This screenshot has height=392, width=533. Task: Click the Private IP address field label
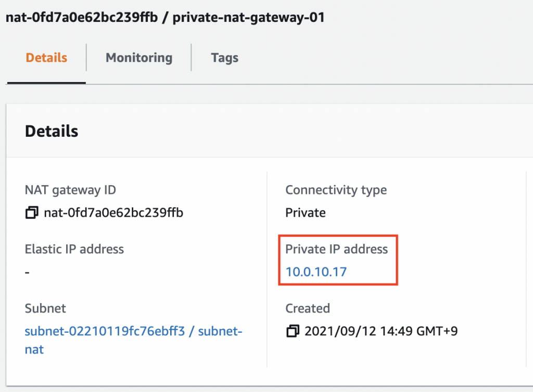coord(337,249)
